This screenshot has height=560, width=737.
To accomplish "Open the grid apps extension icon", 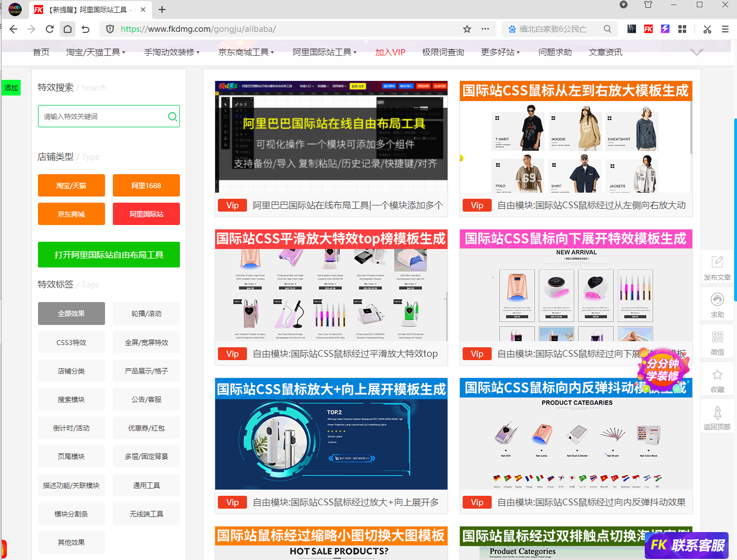I will tap(682, 29).
